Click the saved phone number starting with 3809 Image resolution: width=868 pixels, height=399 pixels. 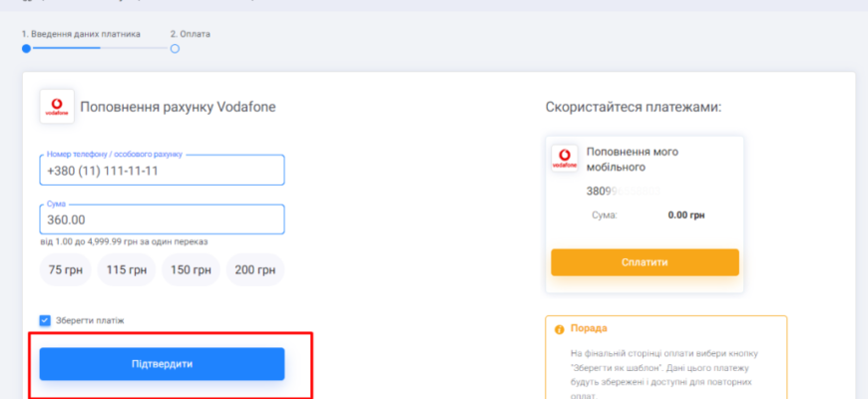point(624,192)
